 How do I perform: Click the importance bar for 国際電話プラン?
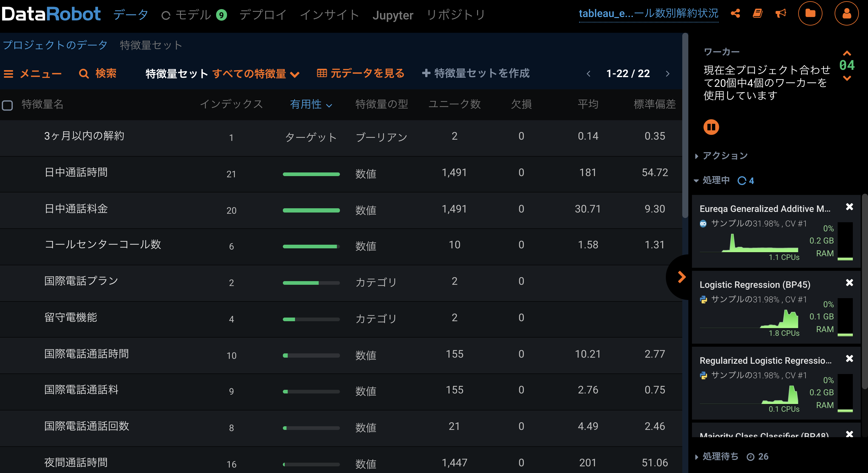[x=311, y=283]
